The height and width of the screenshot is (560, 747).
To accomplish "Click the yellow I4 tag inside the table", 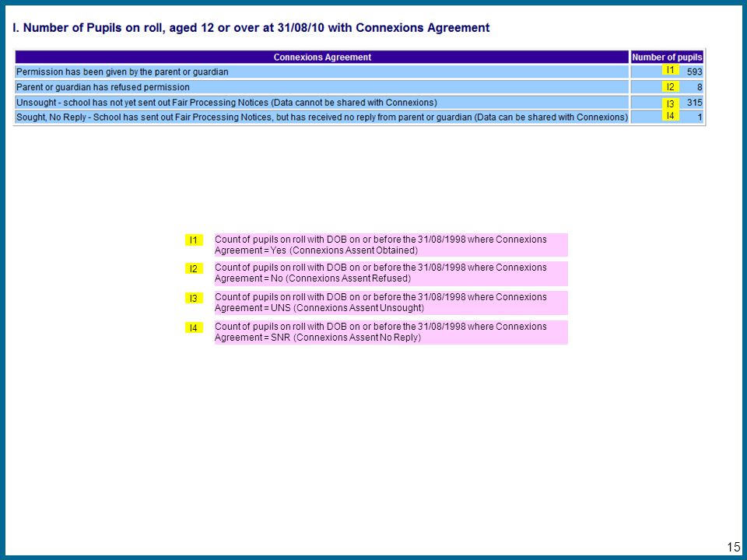I will (670, 115).
